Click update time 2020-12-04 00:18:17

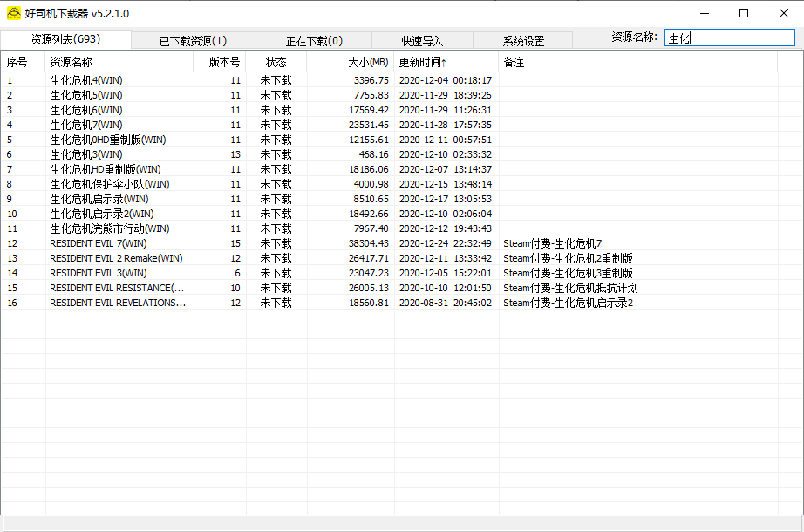[445, 80]
